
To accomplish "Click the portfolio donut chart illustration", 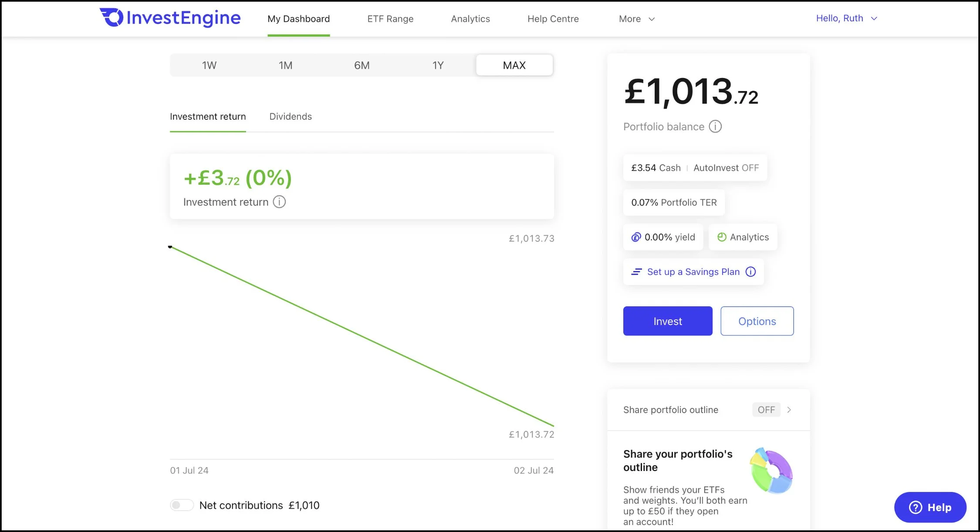I will 771,471.
